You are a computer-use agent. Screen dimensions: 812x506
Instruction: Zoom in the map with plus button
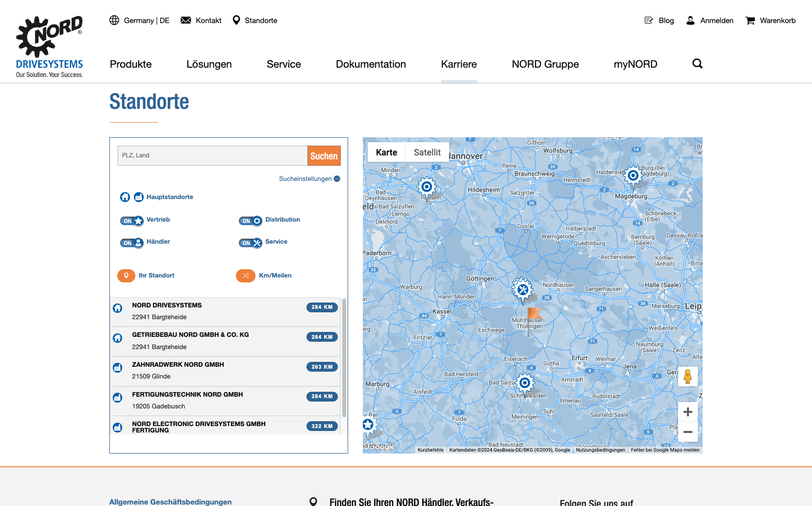coord(688,412)
